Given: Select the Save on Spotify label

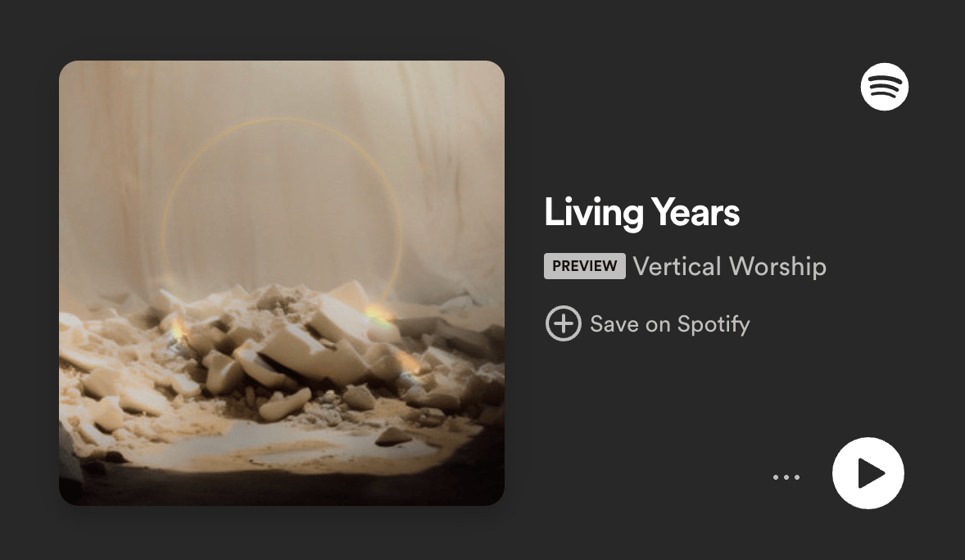Looking at the screenshot, I should point(669,323).
